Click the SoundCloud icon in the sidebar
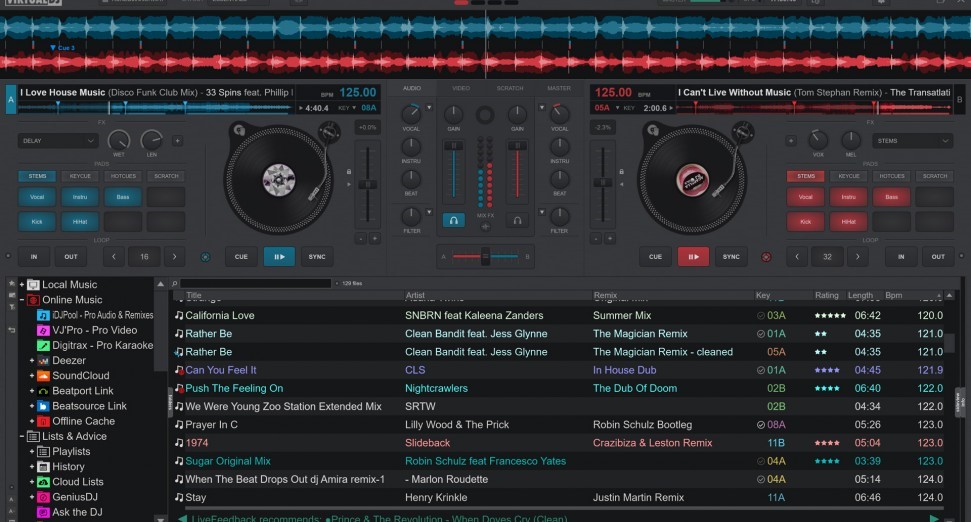Image resolution: width=971 pixels, height=522 pixels. coord(43,376)
